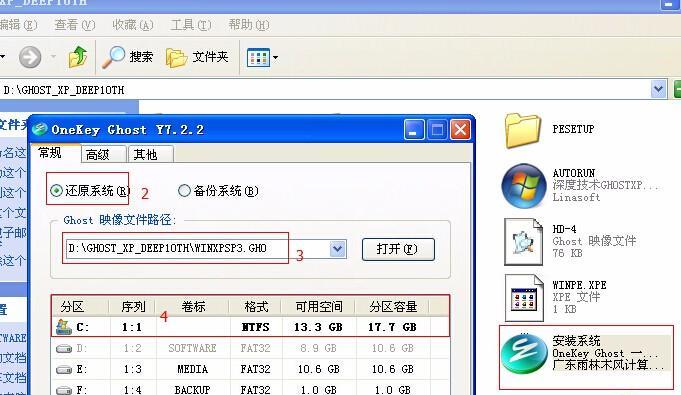Click the 8.9 GB free space cell
Image resolution: width=681 pixels, height=395 pixels.
318,349
